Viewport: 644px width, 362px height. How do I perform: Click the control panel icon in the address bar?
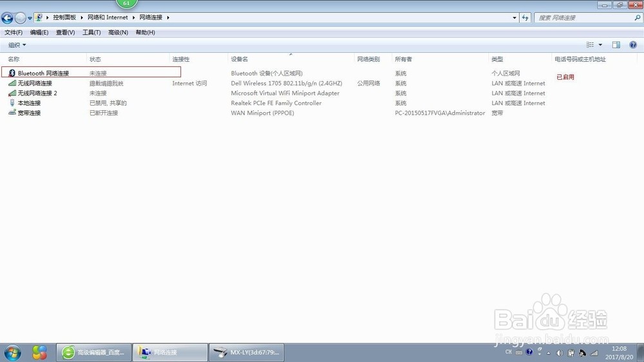click(39, 17)
